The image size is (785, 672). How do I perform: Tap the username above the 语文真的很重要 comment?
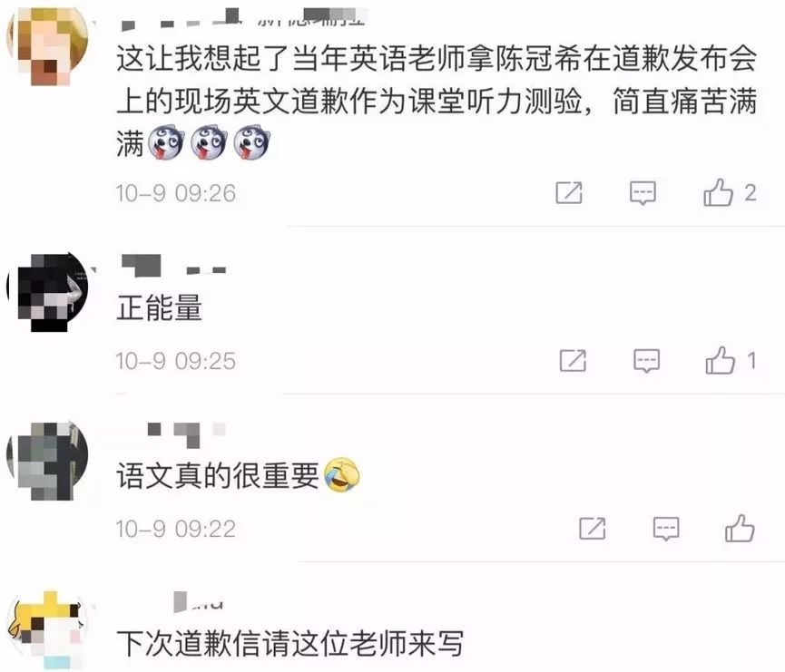(x=186, y=434)
